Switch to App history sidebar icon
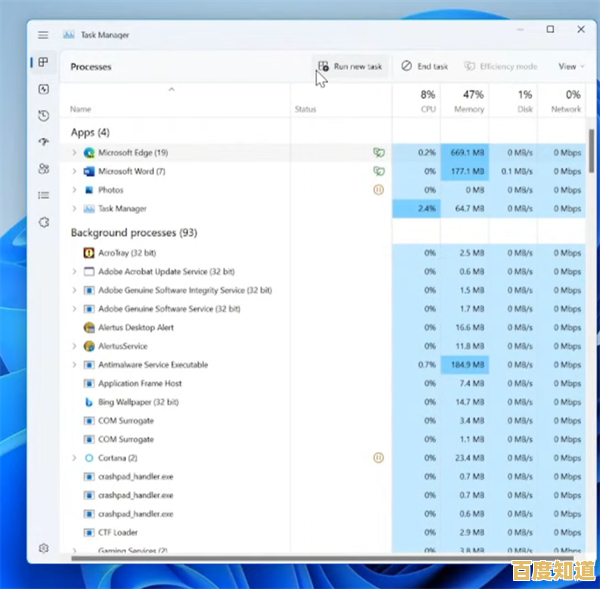The width and height of the screenshot is (600, 589). (x=43, y=116)
